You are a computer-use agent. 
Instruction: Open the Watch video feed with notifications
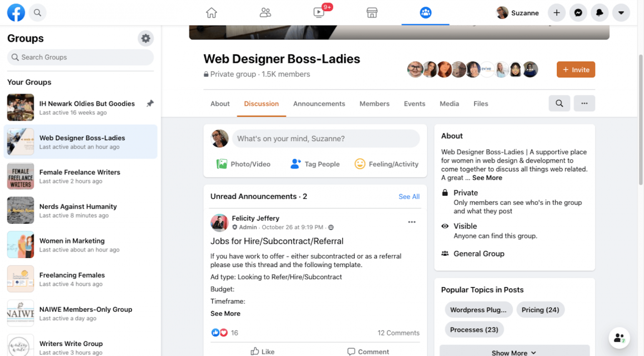tap(318, 13)
